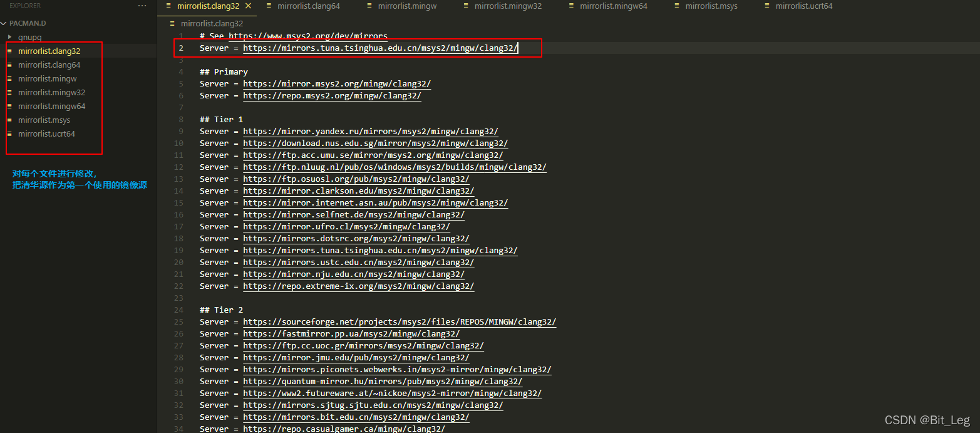The width and height of the screenshot is (980, 433).
Task: Click ftp.cc.uoc.gr mirror link
Action: click(364, 345)
